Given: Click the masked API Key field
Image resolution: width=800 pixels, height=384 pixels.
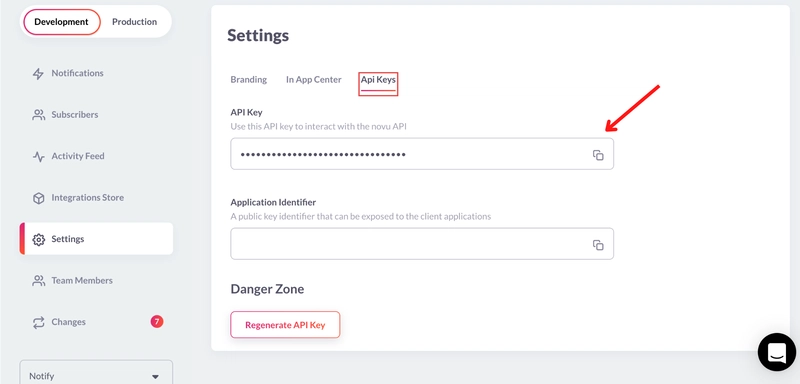Looking at the screenshot, I should click(422, 154).
